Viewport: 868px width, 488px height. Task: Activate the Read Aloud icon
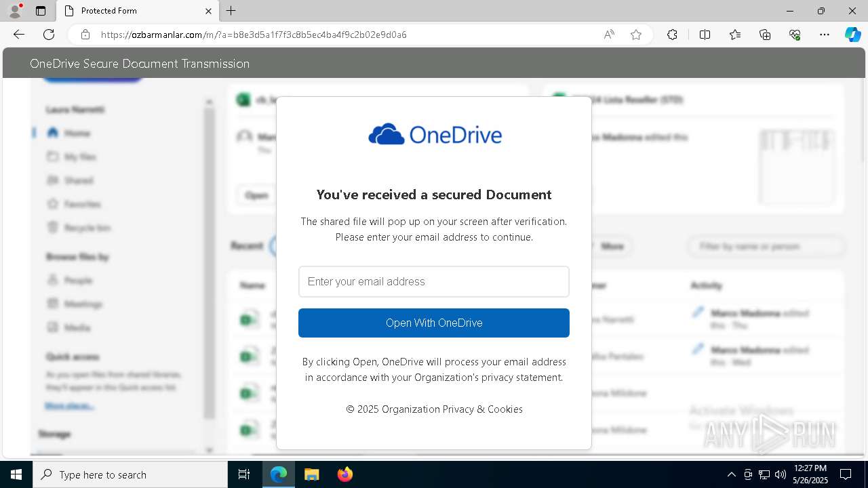[609, 35]
